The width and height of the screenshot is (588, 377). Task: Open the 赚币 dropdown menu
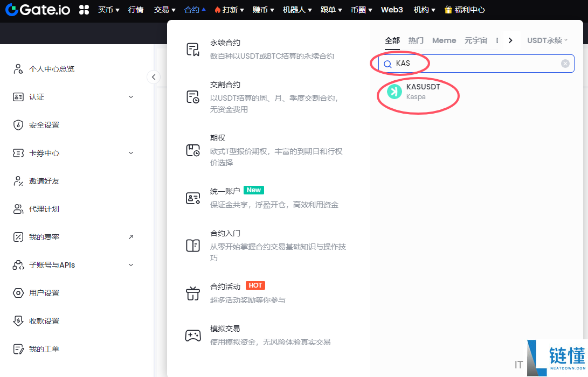point(263,10)
